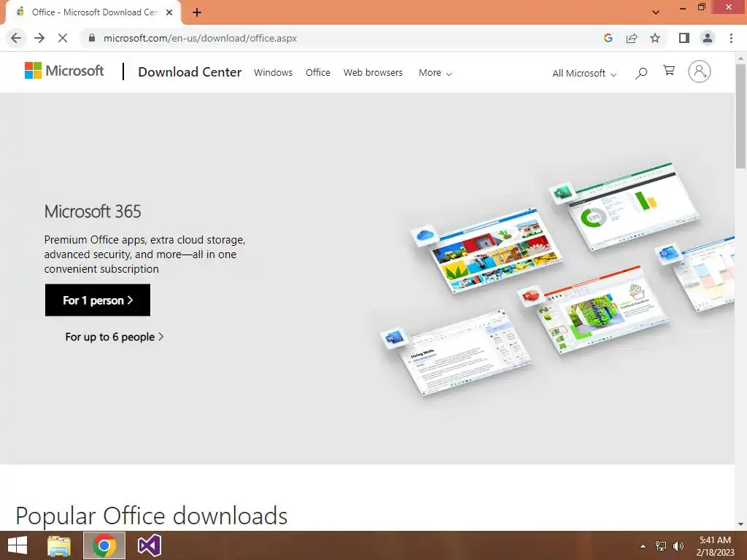Open the Office navigation item
The width and height of the screenshot is (747, 560).
pyautogui.click(x=318, y=72)
